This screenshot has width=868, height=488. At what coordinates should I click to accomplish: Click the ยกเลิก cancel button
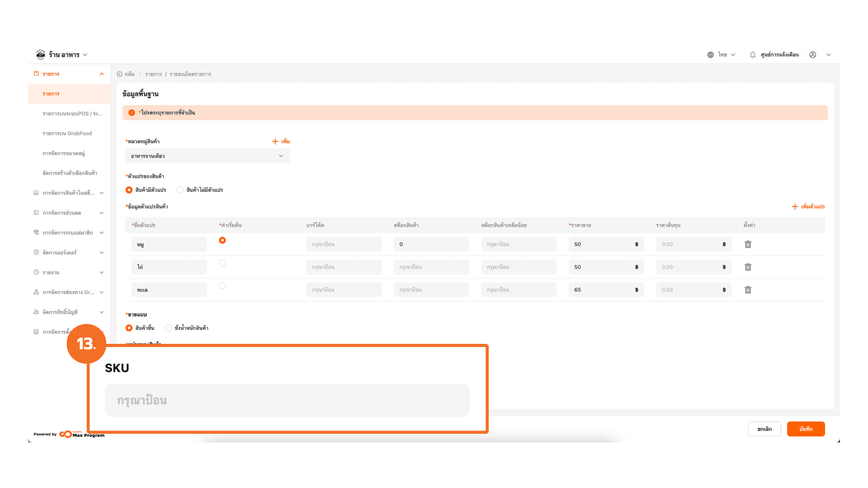coord(764,429)
